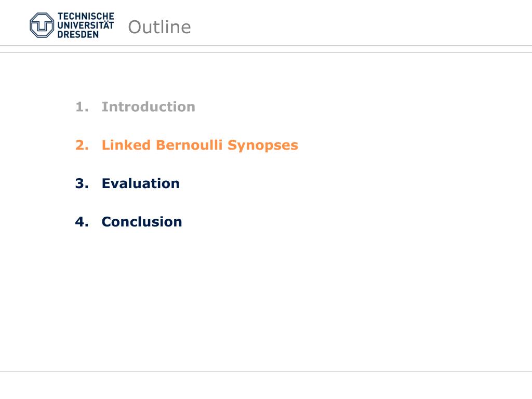532x399 pixels.
Task: Click the letter O in Outline
Action: tap(135, 28)
